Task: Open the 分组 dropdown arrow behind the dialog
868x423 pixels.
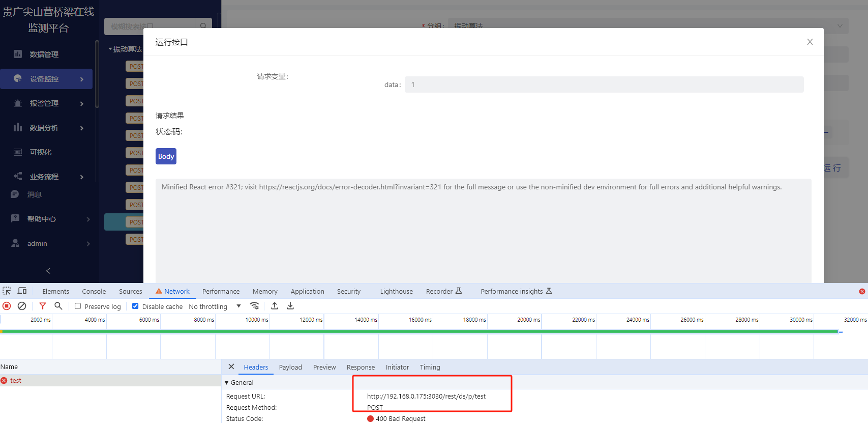Action: (840, 26)
